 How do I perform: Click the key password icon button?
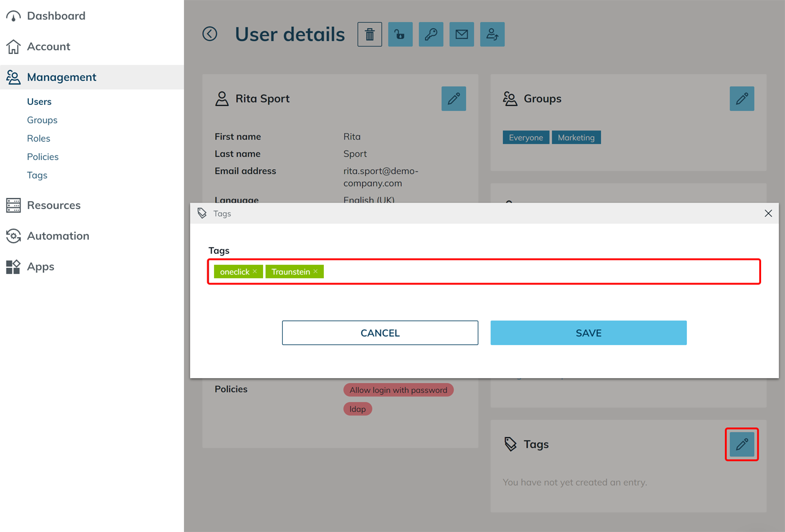(431, 34)
